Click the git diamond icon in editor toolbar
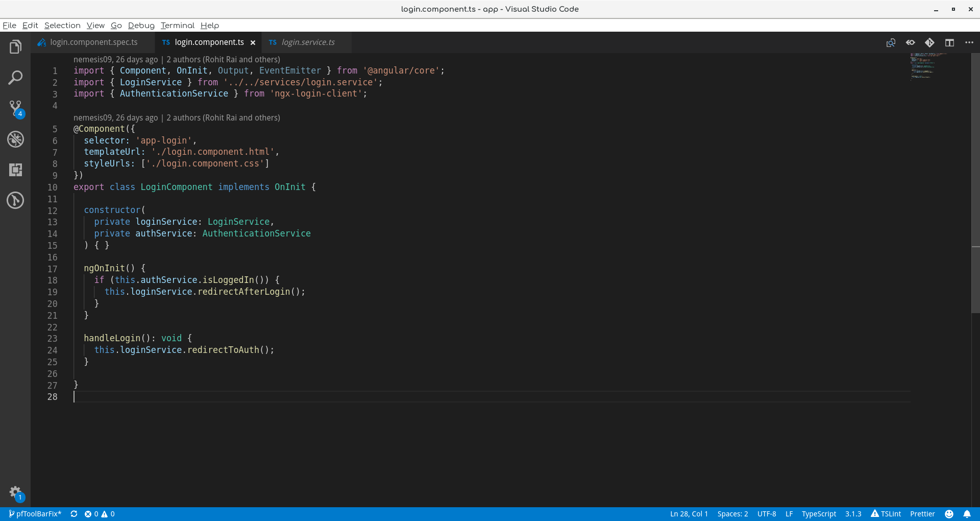 tap(929, 42)
